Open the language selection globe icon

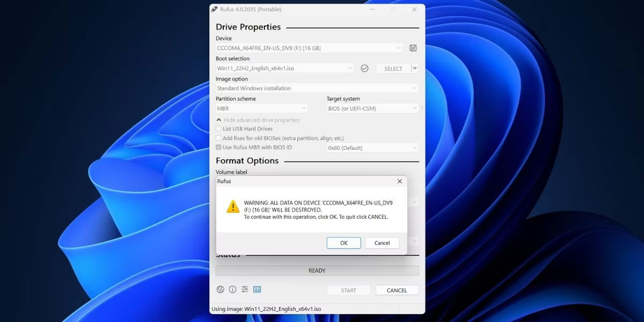[x=221, y=289]
